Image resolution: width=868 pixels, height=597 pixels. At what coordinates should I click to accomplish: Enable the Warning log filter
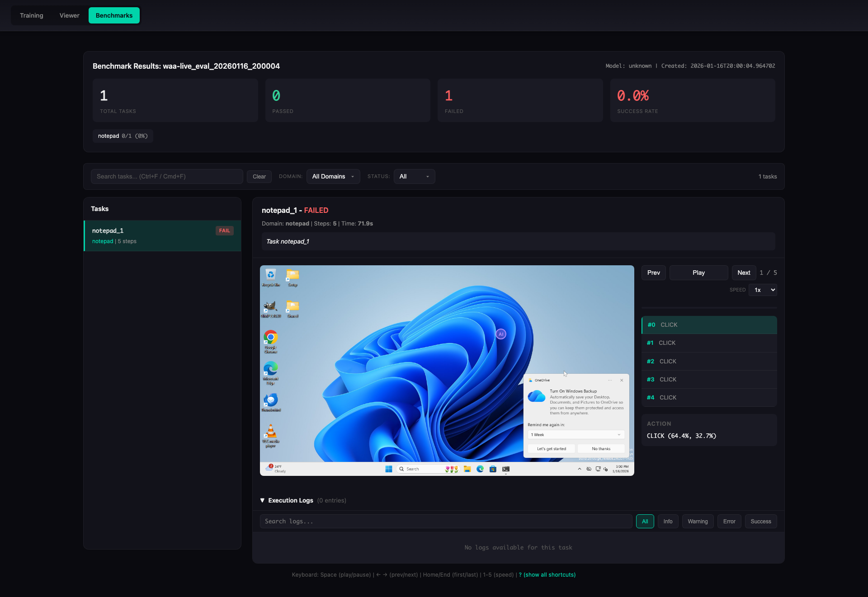coord(698,521)
